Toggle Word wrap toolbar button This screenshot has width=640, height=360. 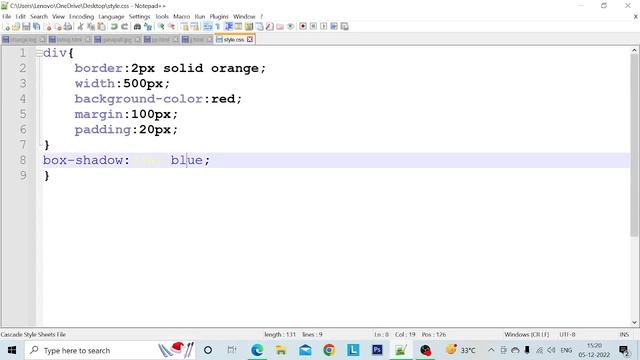[208, 27]
